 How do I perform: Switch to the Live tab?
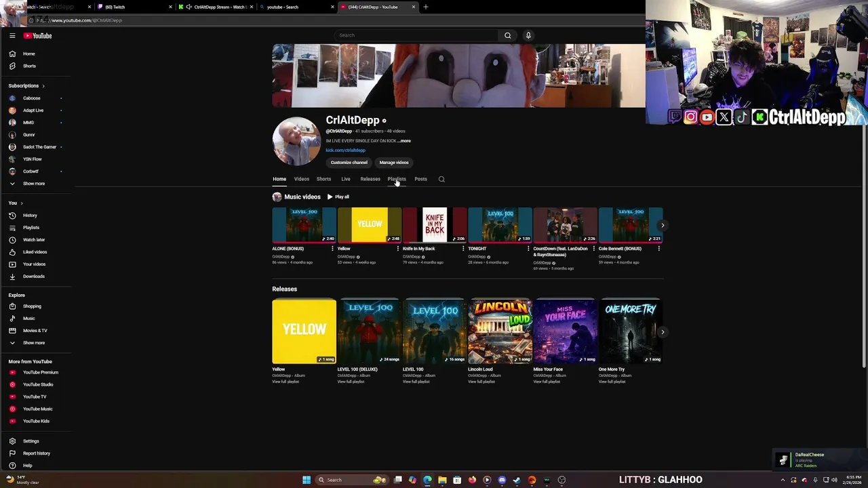[x=346, y=179]
